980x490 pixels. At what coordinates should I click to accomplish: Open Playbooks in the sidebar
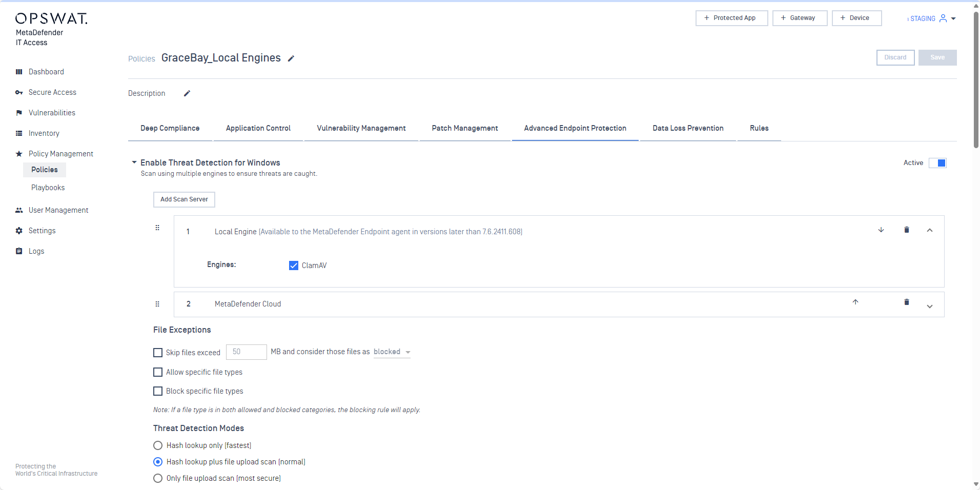(48, 188)
